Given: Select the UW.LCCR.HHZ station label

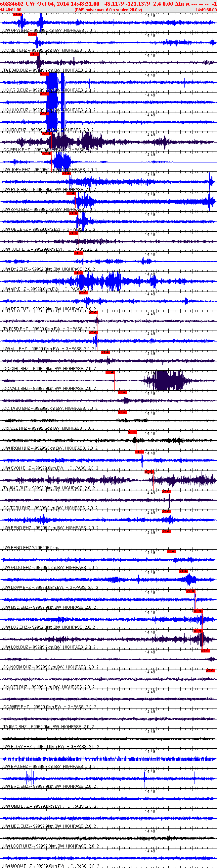Looking at the screenshot, I should (51, 846).
